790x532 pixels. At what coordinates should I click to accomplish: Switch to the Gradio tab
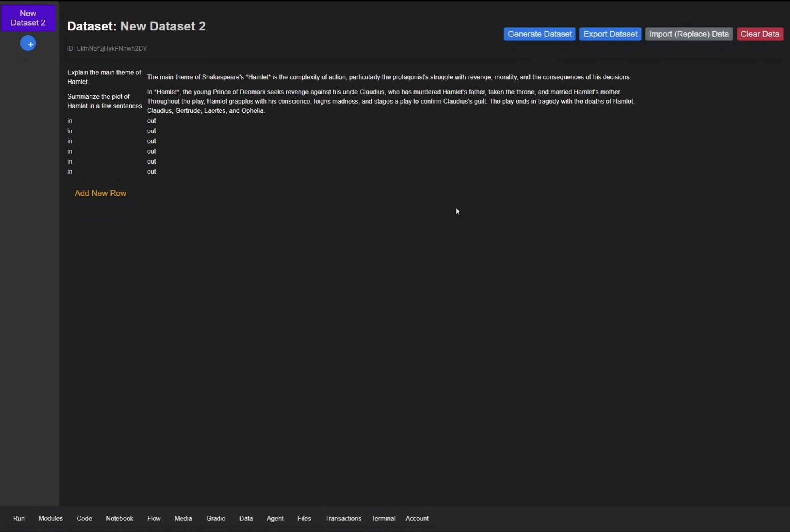pos(216,518)
